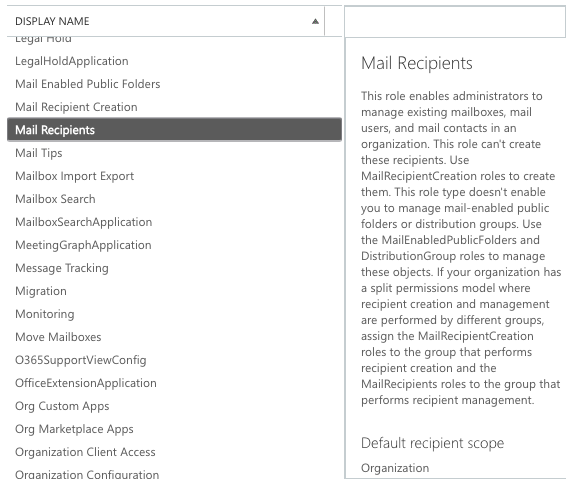Select Mail Enabled Public Folders role

(x=174, y=84)
